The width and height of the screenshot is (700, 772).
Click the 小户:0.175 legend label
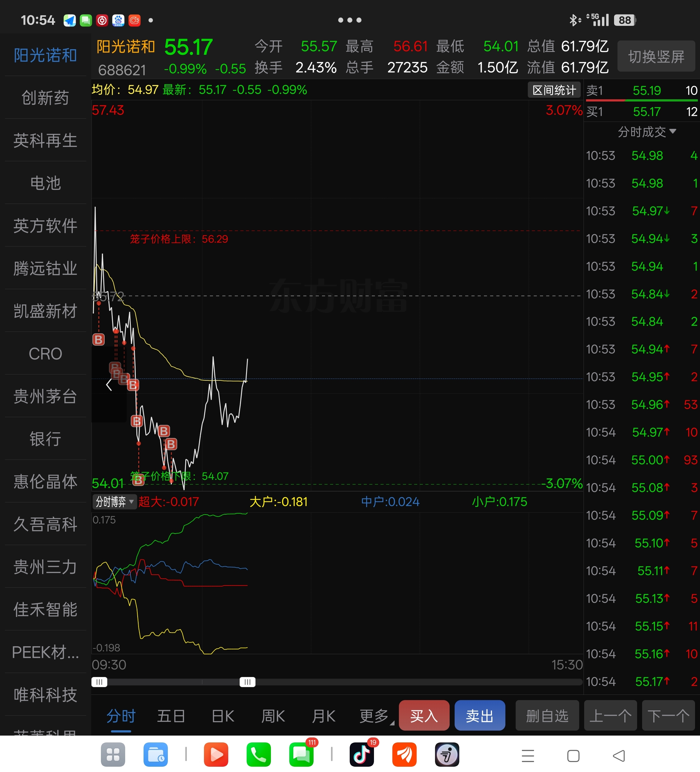tap(499, 501)
